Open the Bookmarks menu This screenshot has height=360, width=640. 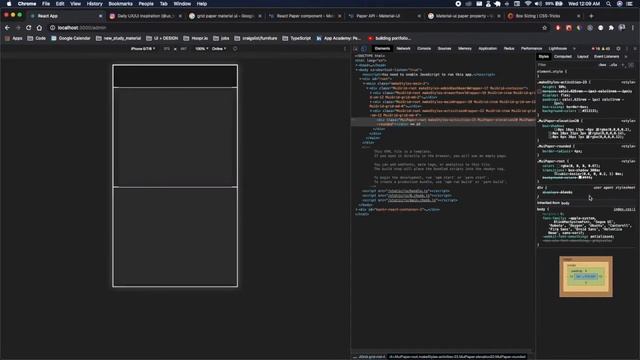pyautogui.click(x=120, y=4)
